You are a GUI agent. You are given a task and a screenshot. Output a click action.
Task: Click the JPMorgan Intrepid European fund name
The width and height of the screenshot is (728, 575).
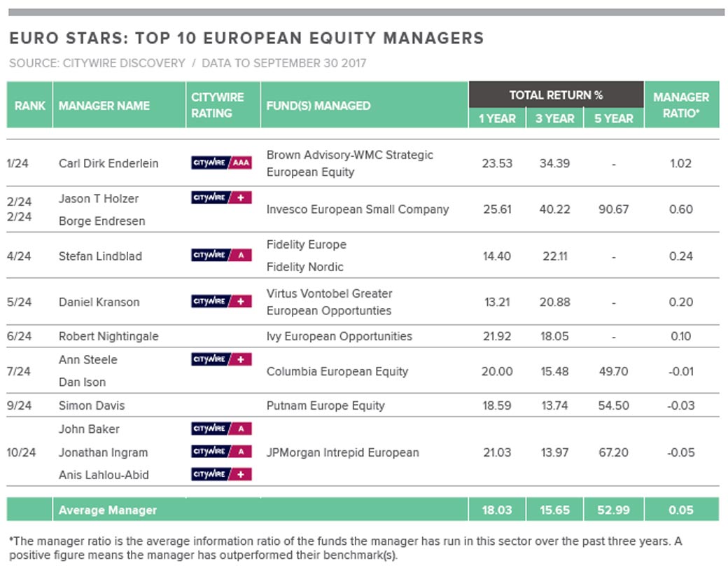[x=343, y=452]
